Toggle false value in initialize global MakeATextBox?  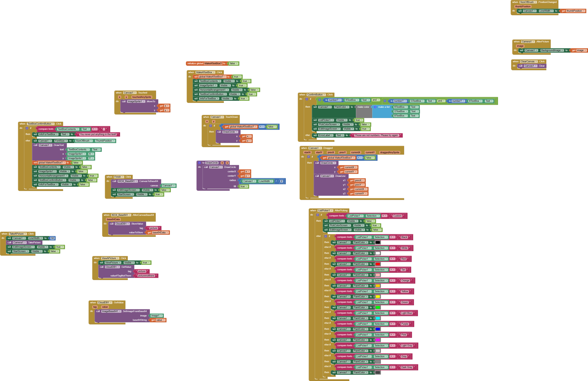(x=232, y=64)
